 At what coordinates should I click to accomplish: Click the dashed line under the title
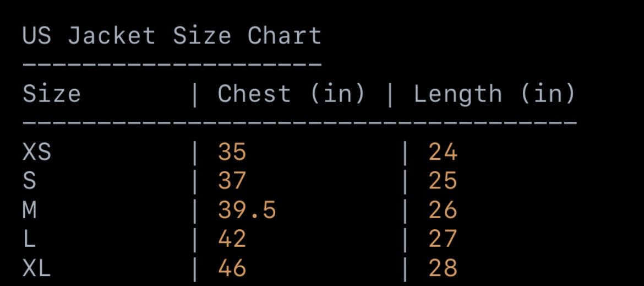point(172,65)
